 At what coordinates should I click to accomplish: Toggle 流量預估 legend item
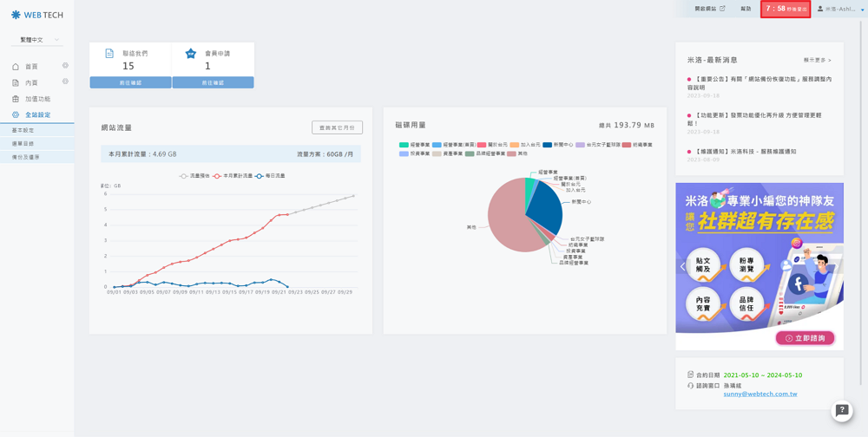(195, 176)
